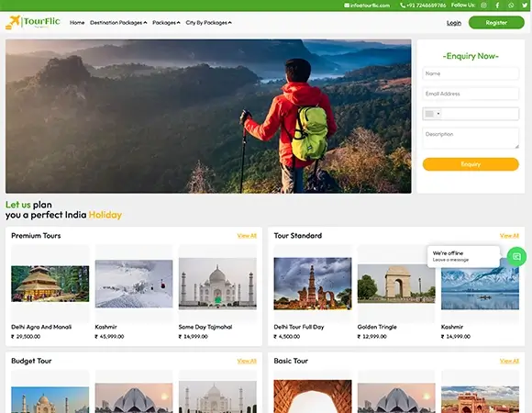Click price ₹ 45,999.00

click(109, 336)
